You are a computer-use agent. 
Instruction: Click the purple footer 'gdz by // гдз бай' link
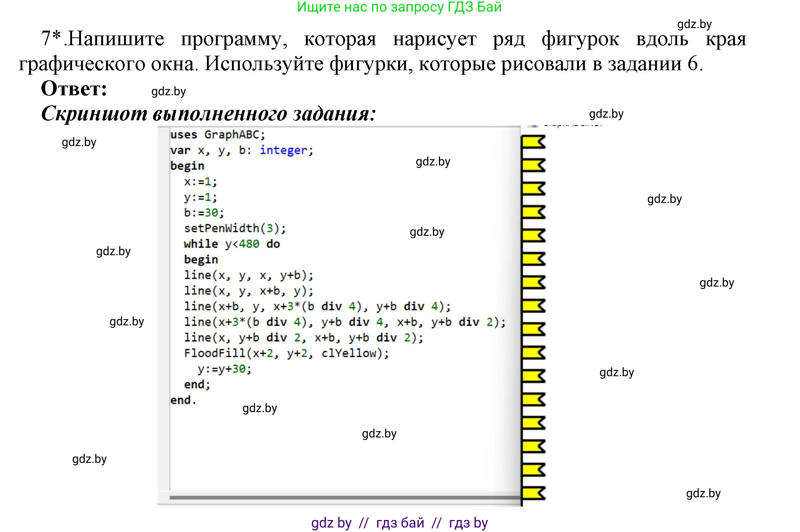tap(399, 523)
